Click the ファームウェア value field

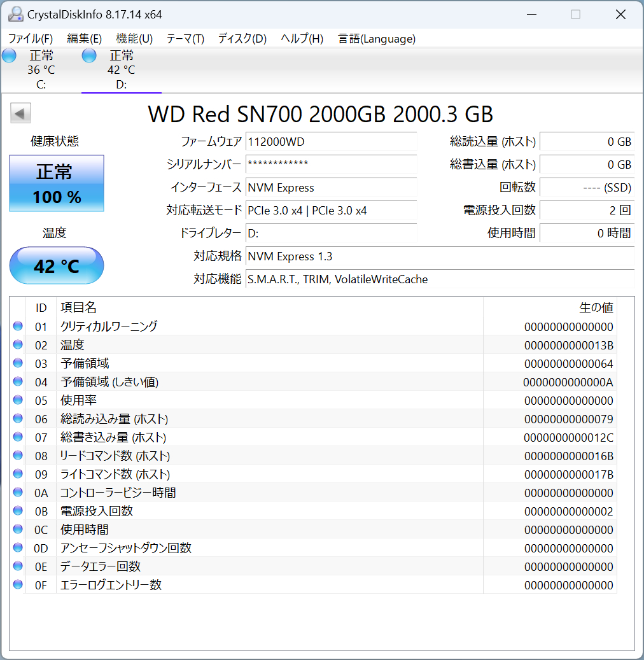pyautogui.click(x=331, y=141)
